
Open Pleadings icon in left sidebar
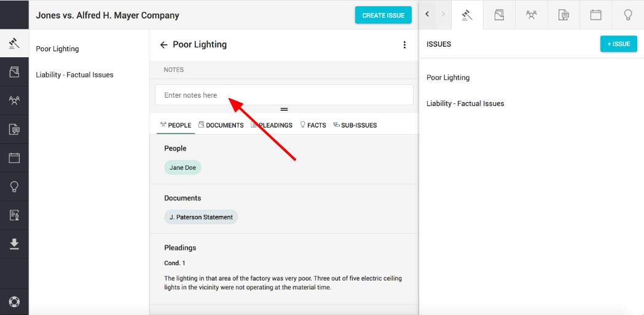tap(14, 129)
